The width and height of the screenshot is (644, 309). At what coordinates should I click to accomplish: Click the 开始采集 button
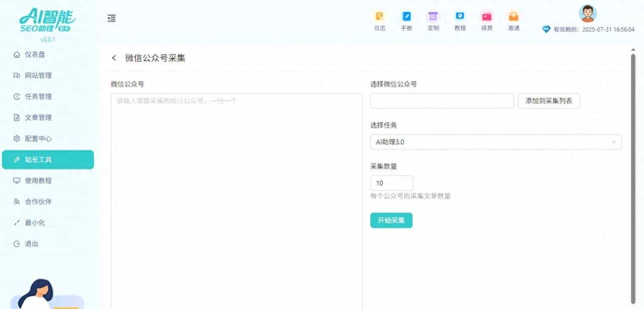coord(391,221)
